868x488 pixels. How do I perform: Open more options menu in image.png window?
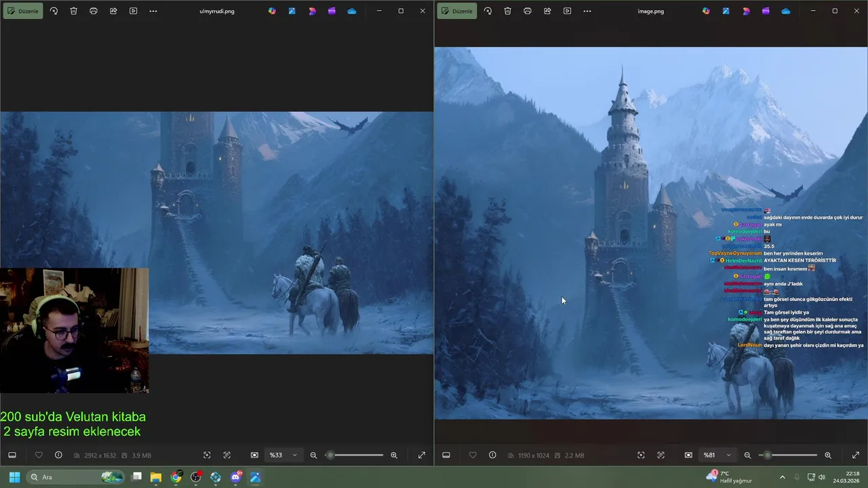(x=587, y=11)
